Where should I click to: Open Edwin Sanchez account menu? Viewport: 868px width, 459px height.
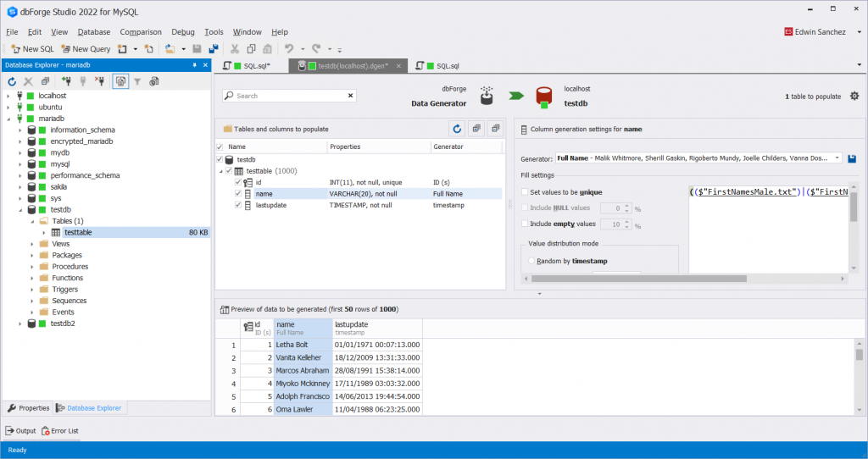tap(822, 32)
